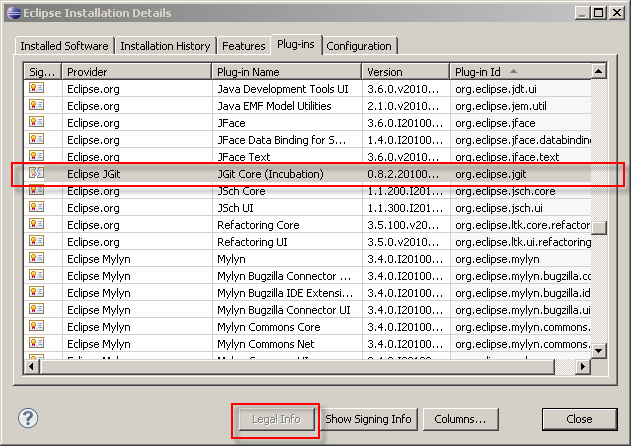
Task: Select version 1.4.0.I20100... cell
Action: (405, 140)
